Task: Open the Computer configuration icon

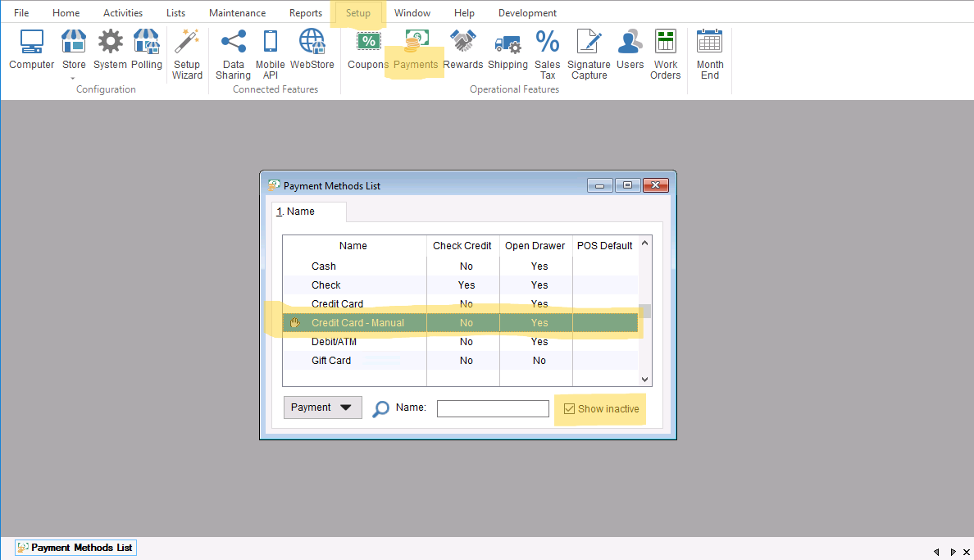Action: [x=31, y=51]
